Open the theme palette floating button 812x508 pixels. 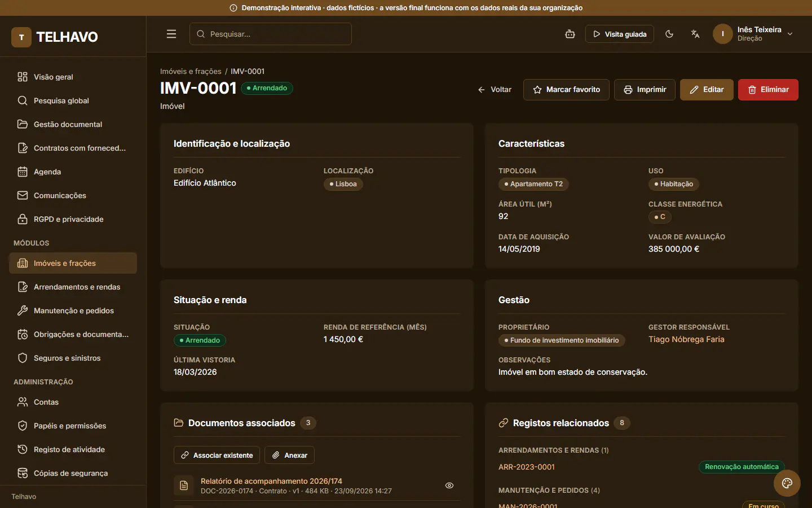(x=787, y=483)
